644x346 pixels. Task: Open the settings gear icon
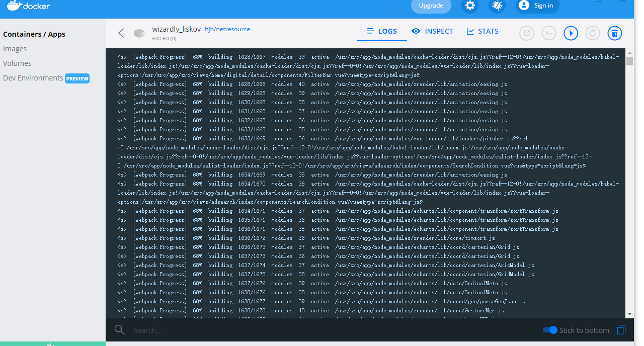[x=470, y=6]
